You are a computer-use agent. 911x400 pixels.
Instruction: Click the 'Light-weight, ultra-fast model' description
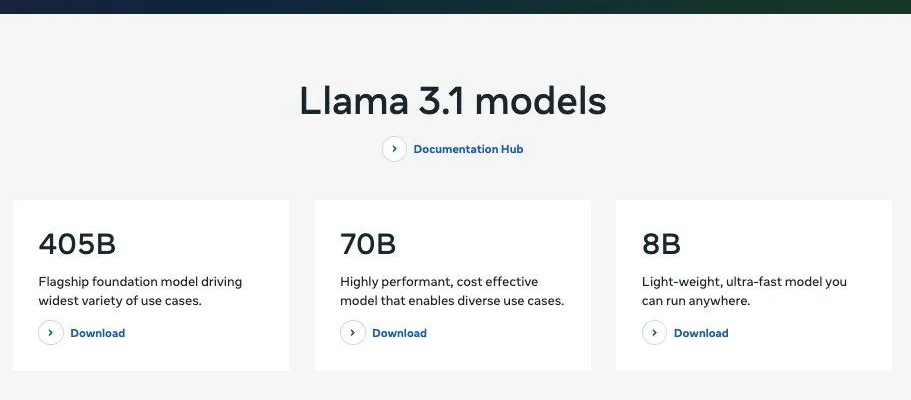click(x=744, y=291)
